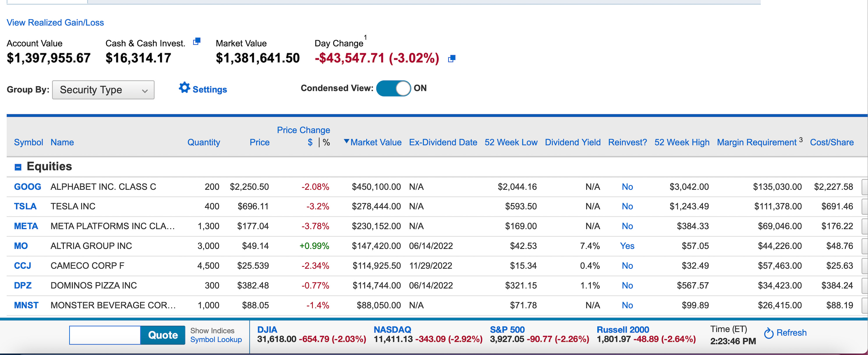Open View Realized Gain/Loss link
Screen dimensions: 868x355
point(55,23)
